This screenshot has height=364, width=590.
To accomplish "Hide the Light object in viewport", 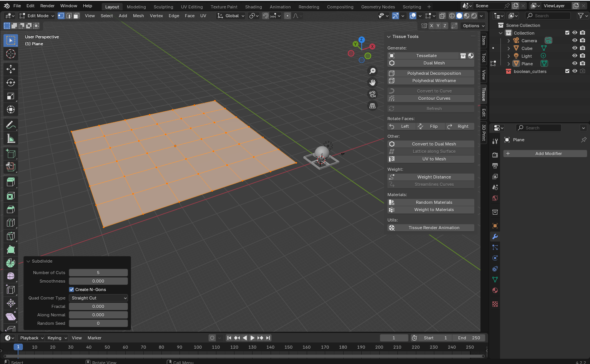I will (x=575, y=56).
